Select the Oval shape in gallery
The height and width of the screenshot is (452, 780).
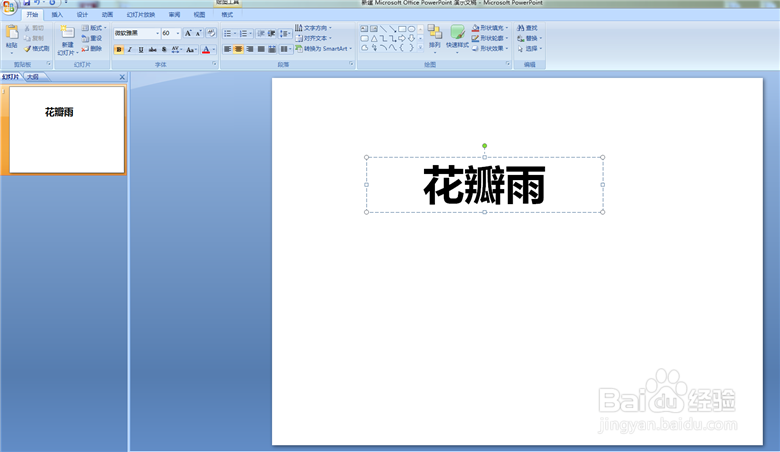pos(411,29)
